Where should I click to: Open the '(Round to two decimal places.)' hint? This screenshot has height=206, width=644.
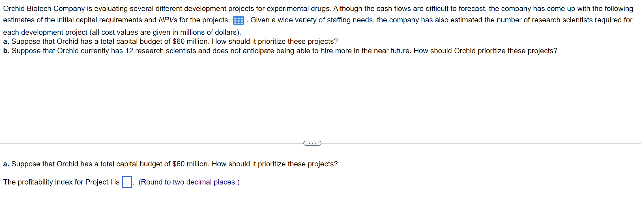tap(188, 182)
